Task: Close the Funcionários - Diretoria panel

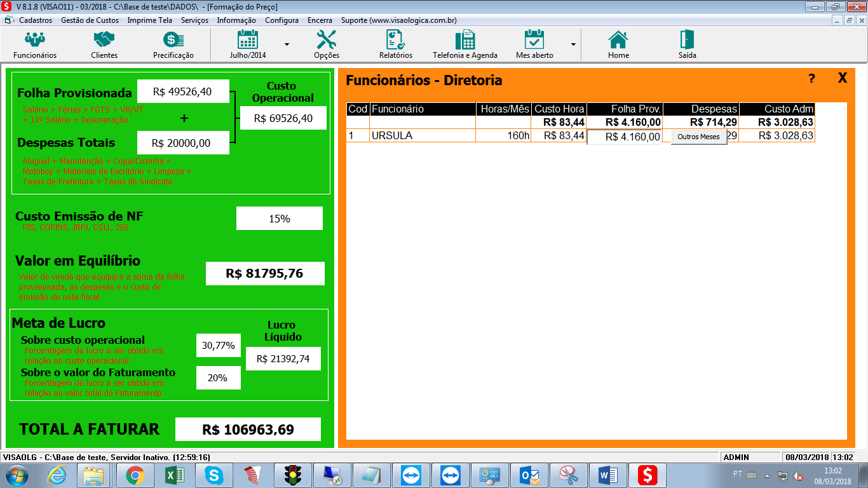Action: (843, 78)
